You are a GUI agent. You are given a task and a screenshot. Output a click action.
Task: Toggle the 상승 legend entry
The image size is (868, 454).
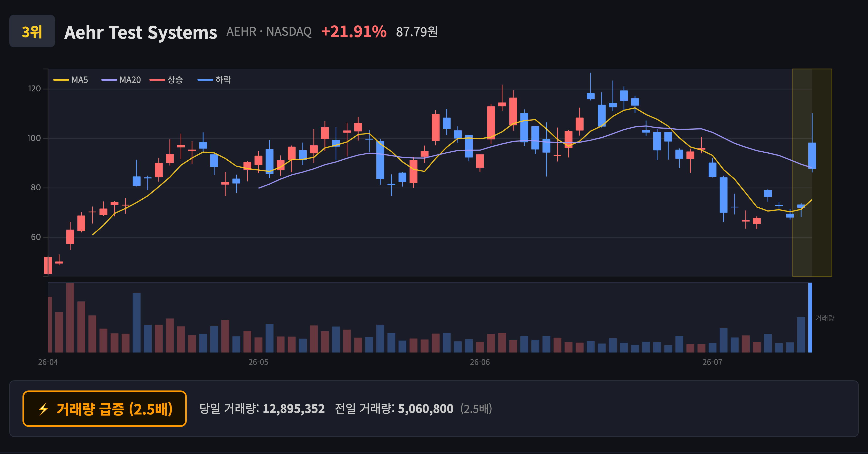pos(166,80)
